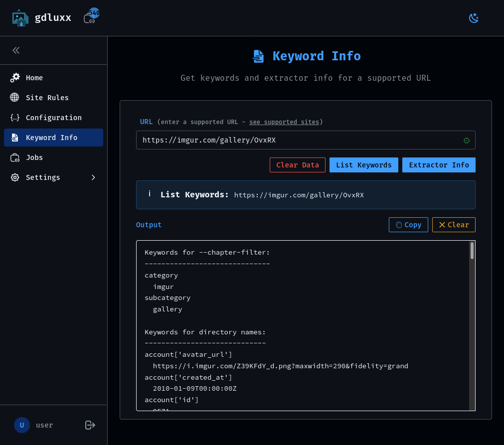Click the gdluxx anchor logo icon
The width and height of the screenshot is (504, 445).
click(20, 17)
